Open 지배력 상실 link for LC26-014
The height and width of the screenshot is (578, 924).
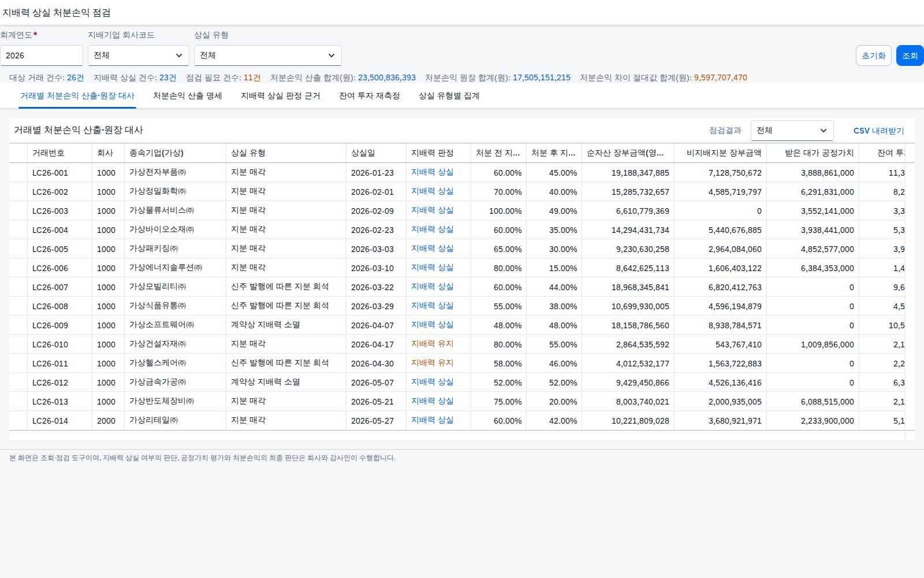[x=433, y=420]
